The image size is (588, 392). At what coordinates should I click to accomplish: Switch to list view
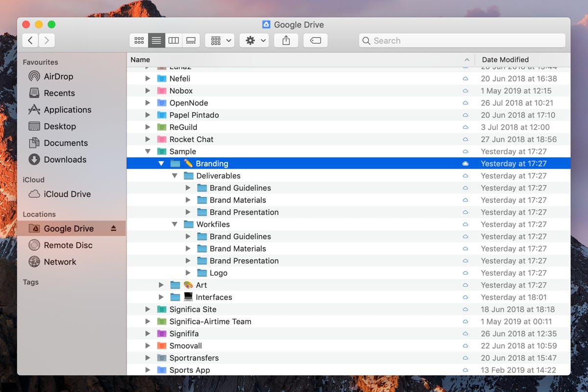(x=156, y=40)
